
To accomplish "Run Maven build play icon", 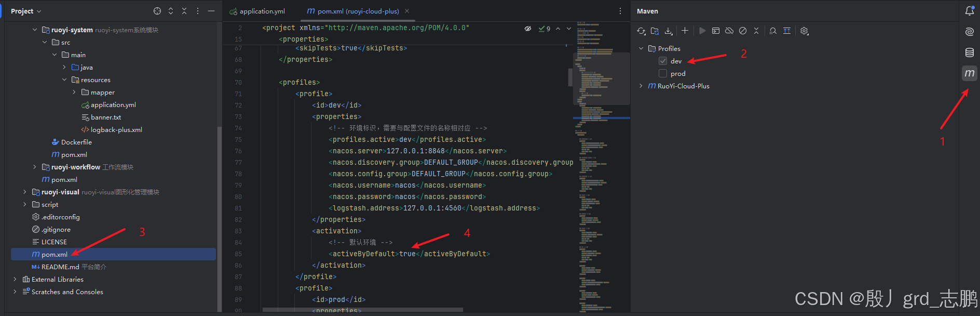I will [702, 31].
